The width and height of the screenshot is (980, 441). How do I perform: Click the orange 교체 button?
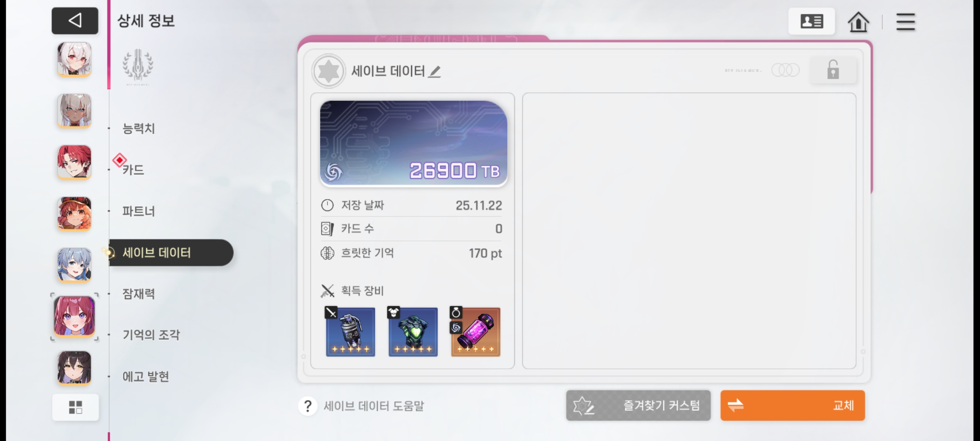pos(793,405)
